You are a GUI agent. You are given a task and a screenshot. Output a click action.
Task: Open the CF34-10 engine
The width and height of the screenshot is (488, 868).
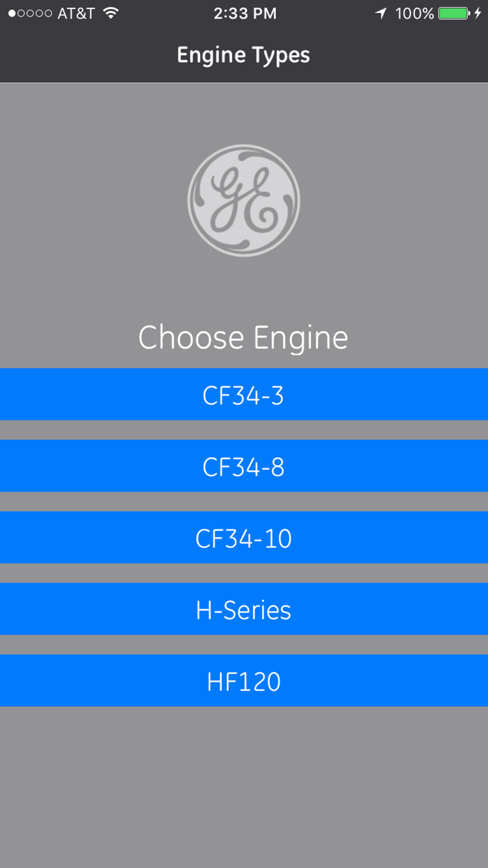coord(244,537)
